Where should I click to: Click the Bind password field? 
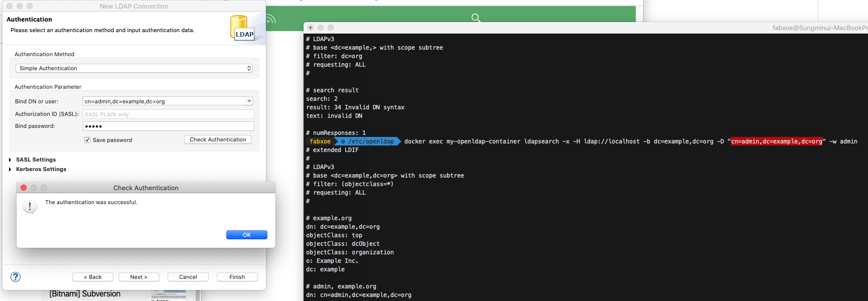[168, 126]
